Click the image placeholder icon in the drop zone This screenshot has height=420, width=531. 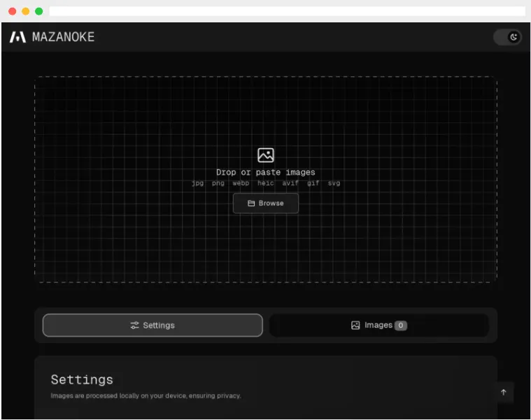266,155
